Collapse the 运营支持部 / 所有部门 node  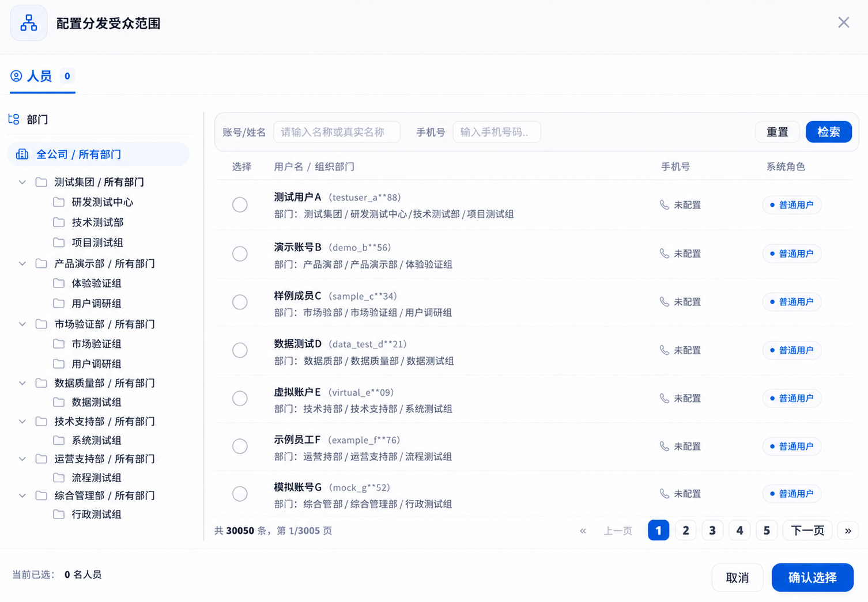[x=22, y=459]
